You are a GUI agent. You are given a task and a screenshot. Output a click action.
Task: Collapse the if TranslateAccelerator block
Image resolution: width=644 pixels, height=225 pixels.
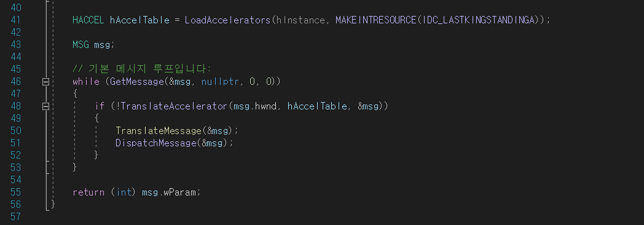[x=45, y=106]
